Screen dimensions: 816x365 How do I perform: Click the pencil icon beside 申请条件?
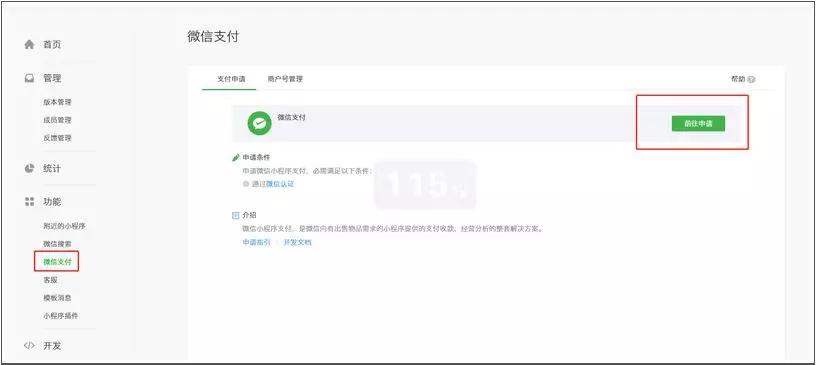[x=236, y=157]
